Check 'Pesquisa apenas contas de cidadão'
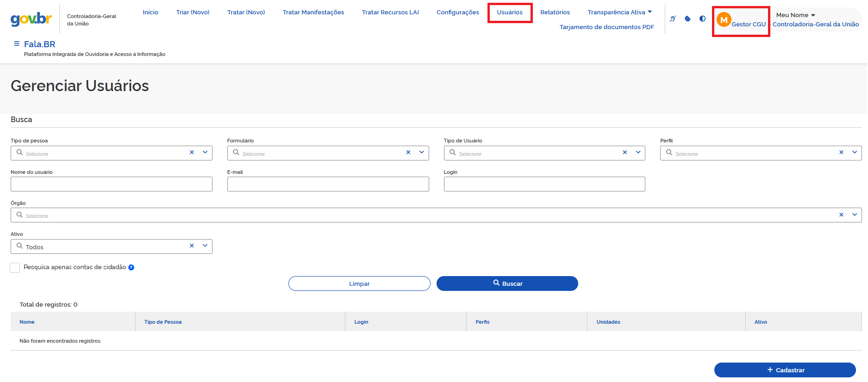This screenshot has width=868, height=382. pyautogui.click(x=15, y=268)
